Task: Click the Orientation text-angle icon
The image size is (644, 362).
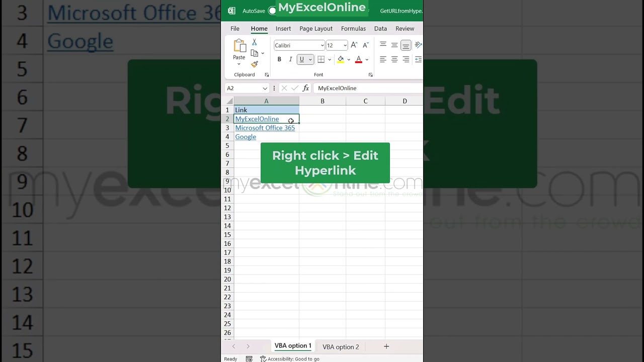Action: (418, 45)
